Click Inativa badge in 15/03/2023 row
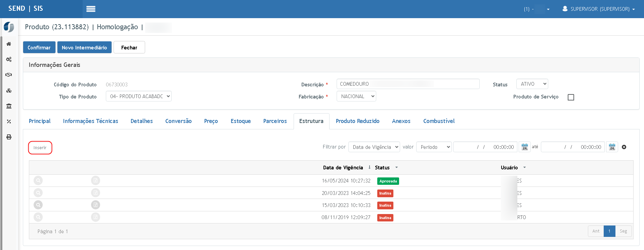The height and width of the screenshot is (250, 644). coord(385,205)
